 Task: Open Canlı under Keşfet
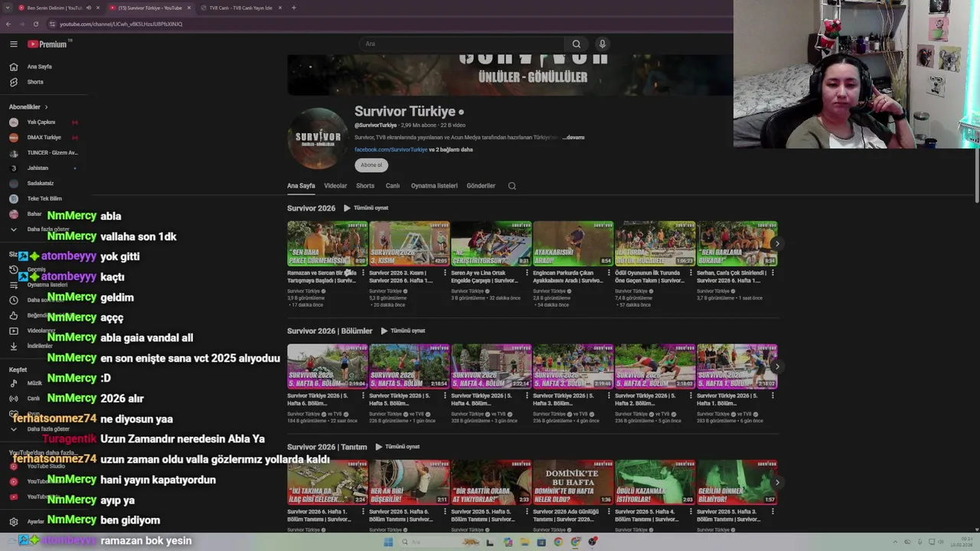[x=34, y=399]
